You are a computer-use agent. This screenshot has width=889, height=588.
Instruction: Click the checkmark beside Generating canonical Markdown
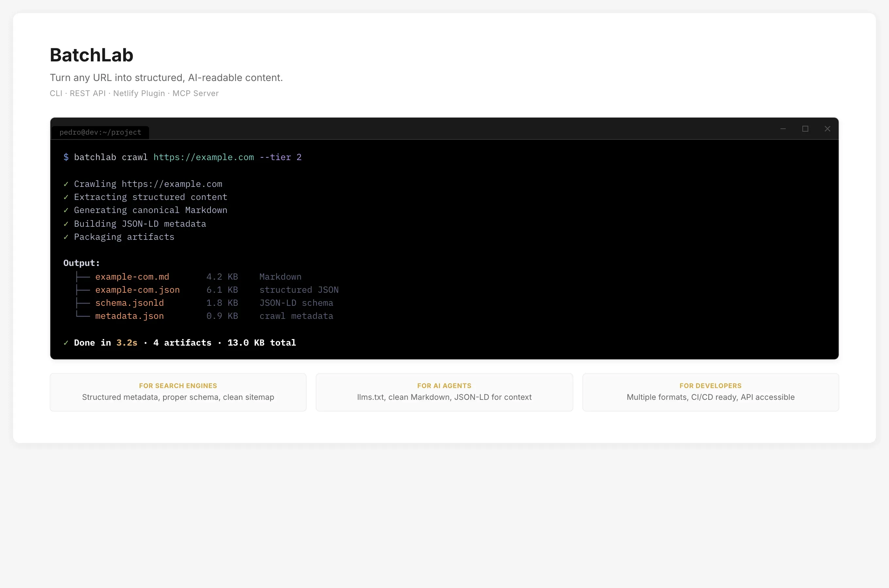(66, 210)
